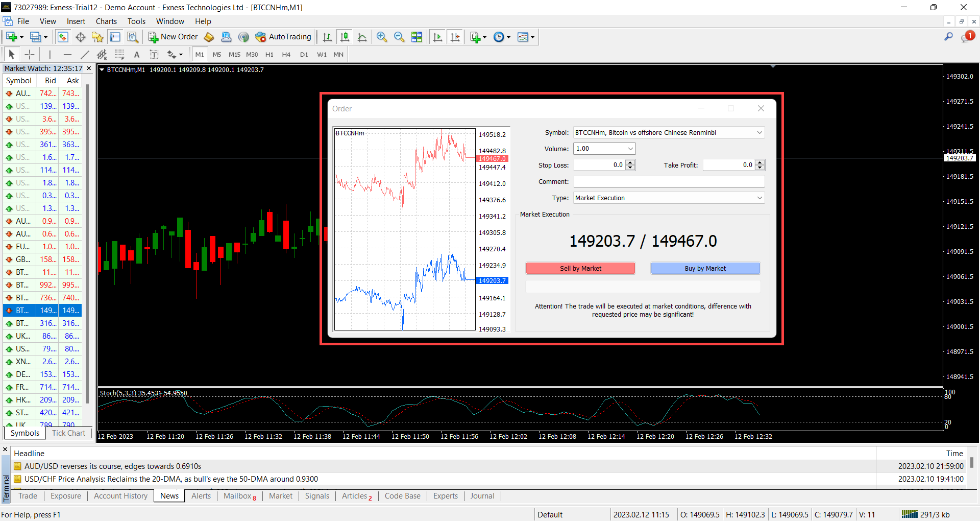Click the Indicators list toolbar icon
Viewport: 980px width, 521px height.
475,37
